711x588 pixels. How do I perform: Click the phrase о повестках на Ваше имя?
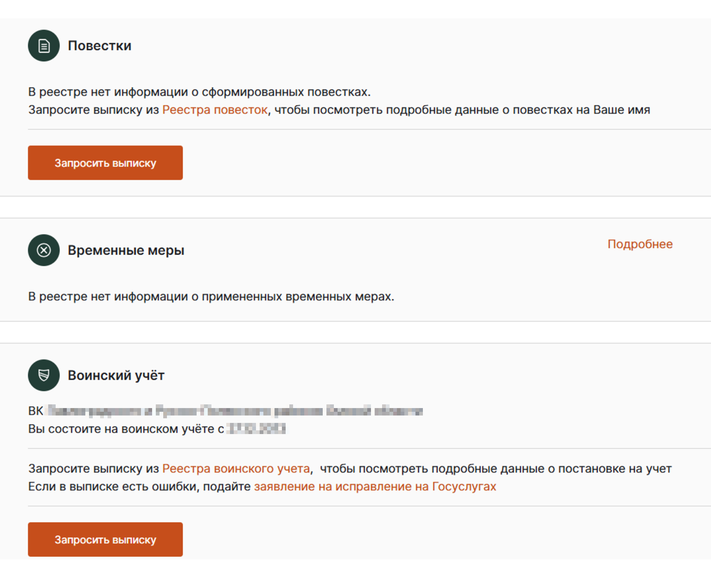click(576, 110)
